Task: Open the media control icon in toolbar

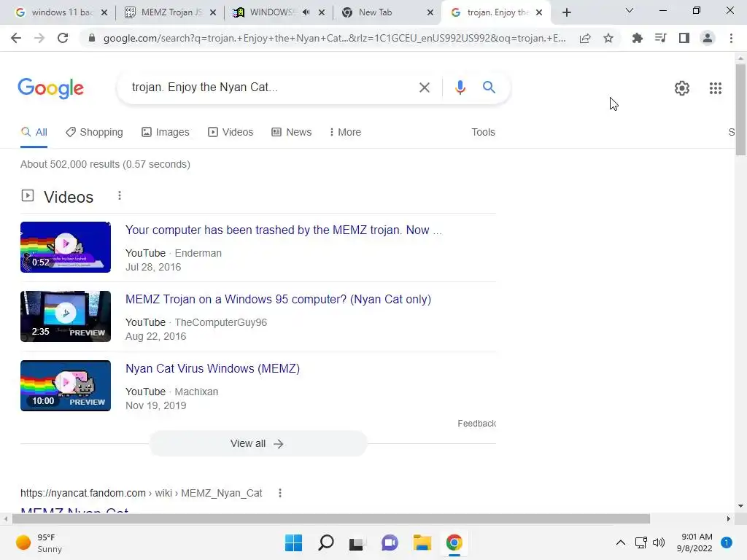Action: tap(660, 38)
